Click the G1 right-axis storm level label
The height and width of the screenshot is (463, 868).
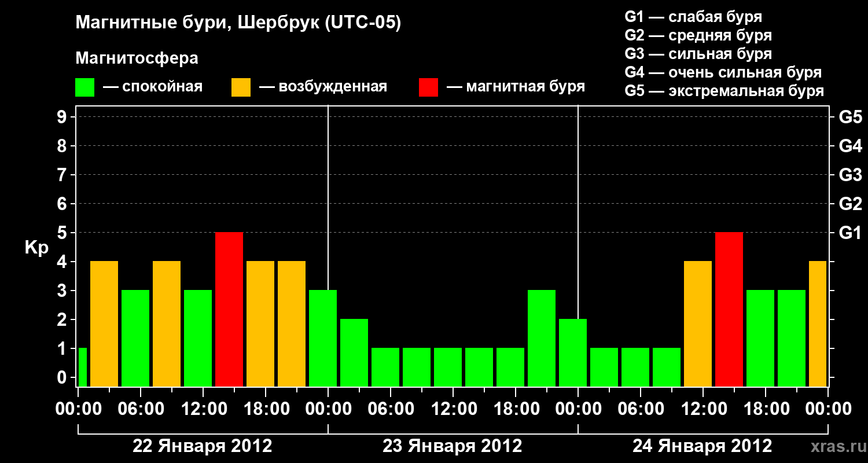tap(850, 233)
